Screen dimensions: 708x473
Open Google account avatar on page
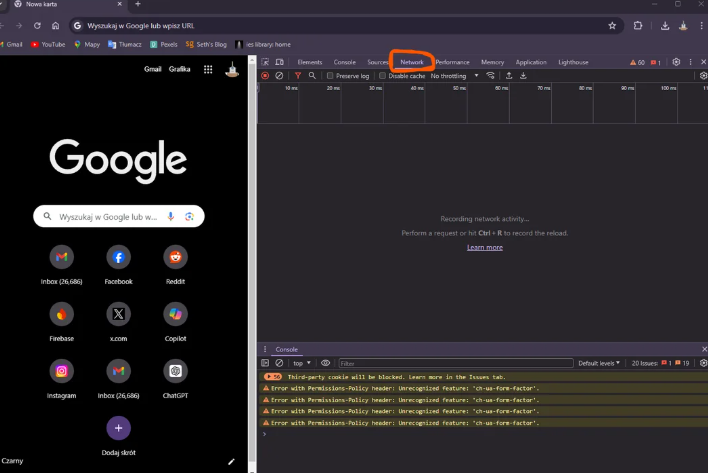click(232, 69)
